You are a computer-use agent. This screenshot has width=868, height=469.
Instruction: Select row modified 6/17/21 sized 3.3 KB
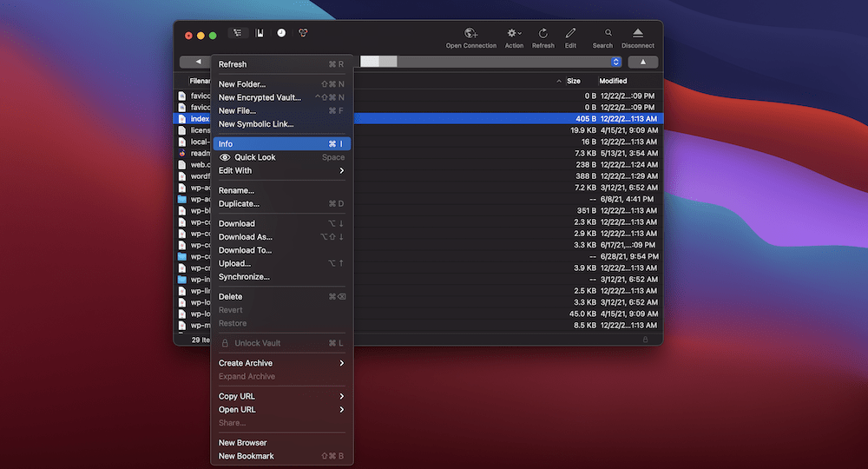(418, 245)
